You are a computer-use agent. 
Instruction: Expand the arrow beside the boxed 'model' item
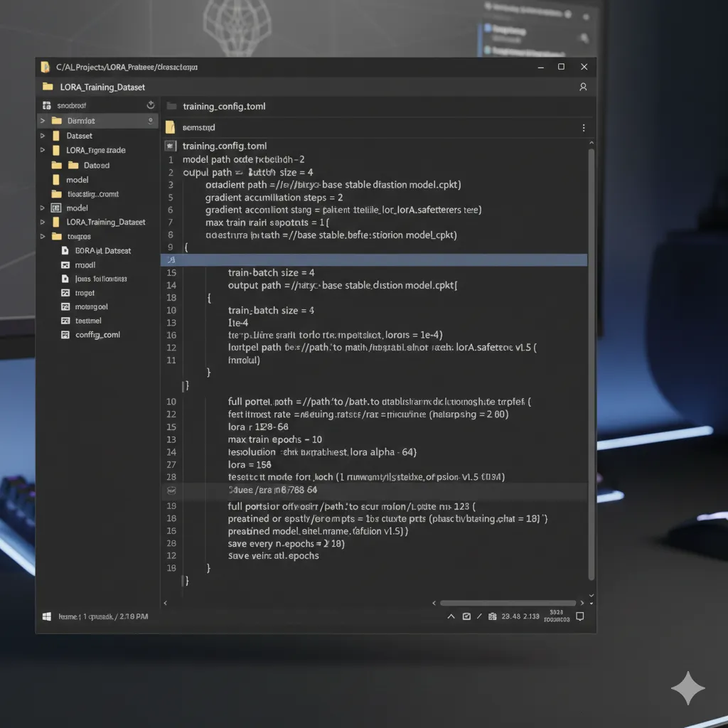click(42, 208)
